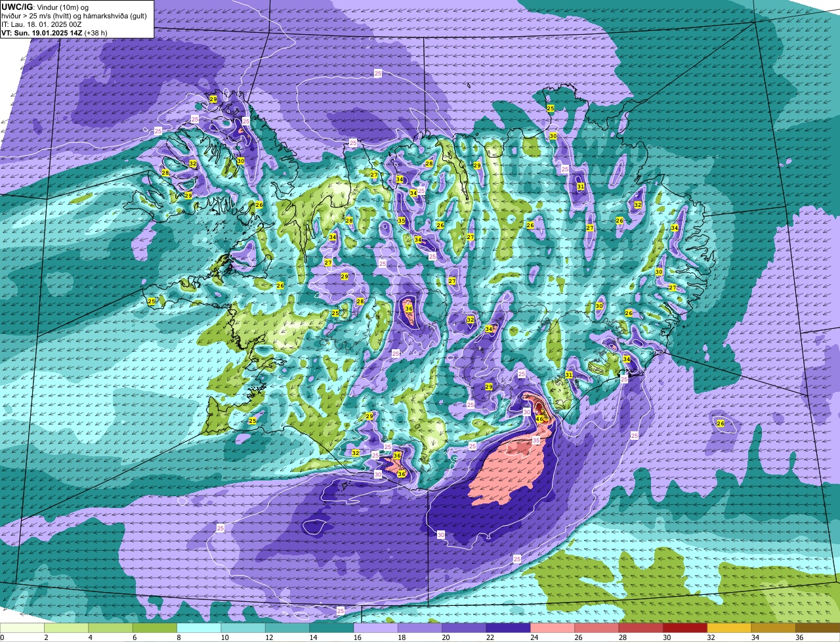The image size is (840, 642).
Task: Click the legend scale value 2
Action: pos(45,637)
